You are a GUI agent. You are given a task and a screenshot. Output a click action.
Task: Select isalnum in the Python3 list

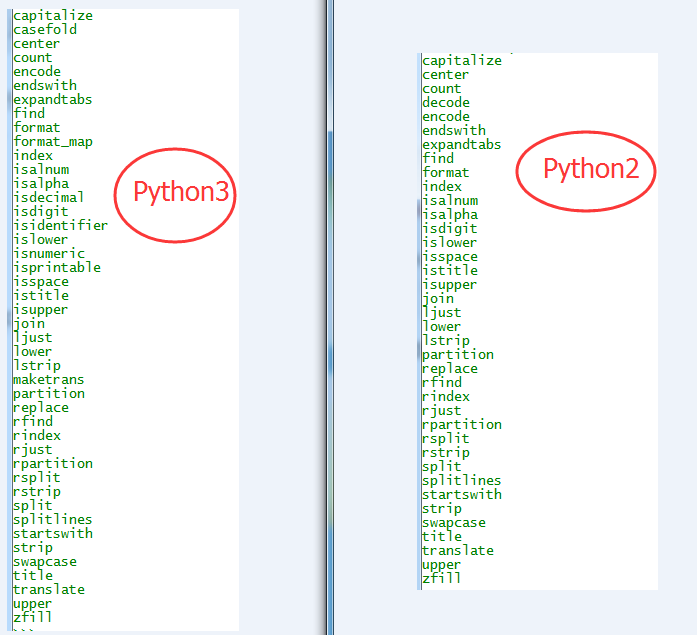(x=41, y=169)
